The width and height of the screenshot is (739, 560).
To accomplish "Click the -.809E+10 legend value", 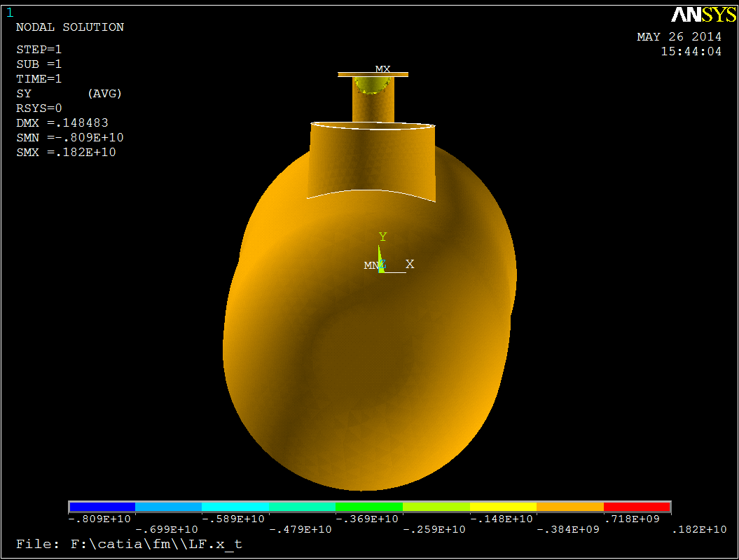I will 99,519.
